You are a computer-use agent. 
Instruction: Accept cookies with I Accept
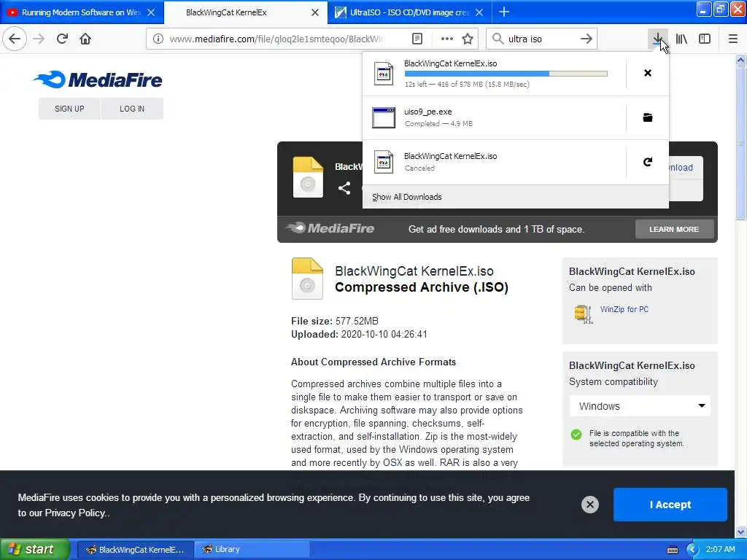coord(670,505)
